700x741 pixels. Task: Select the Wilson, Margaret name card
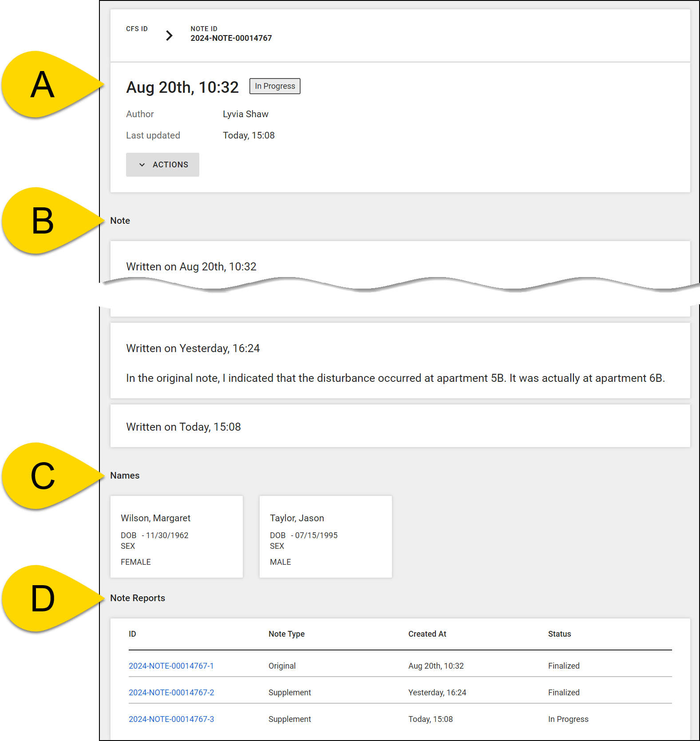coord(176,536)
